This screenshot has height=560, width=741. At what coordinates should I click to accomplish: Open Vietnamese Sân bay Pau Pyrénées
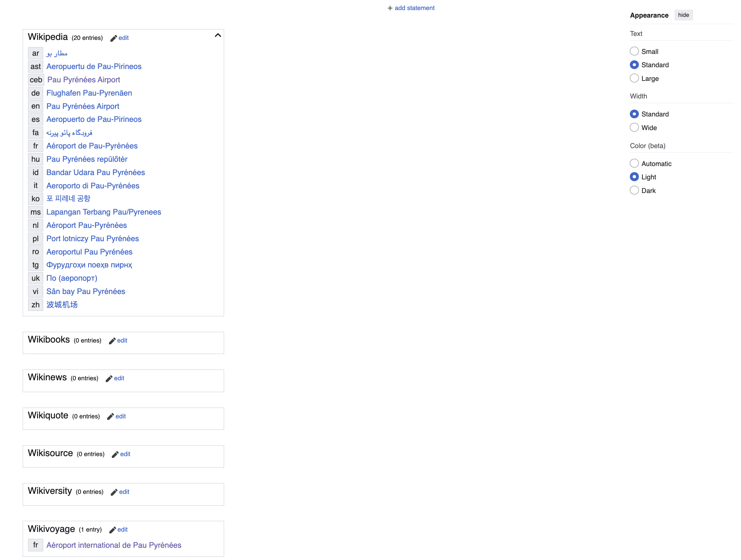[x=86, y=292]
